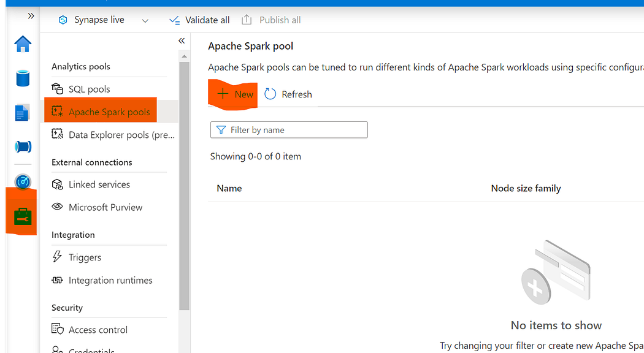Click the Microsoft Purview eye icon
This screenshot has height=353, width=644.
coord(57,207)
